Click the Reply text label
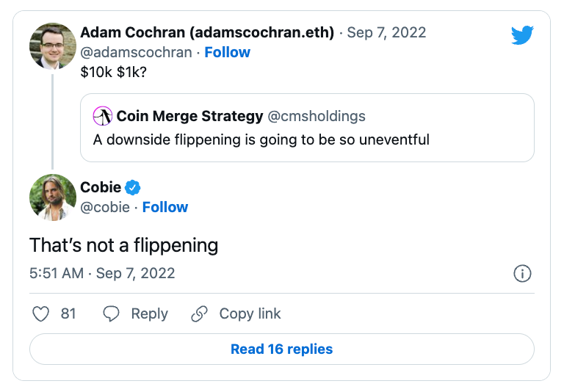The height and width of the screenshot is (392, 564). pos(149,313)
